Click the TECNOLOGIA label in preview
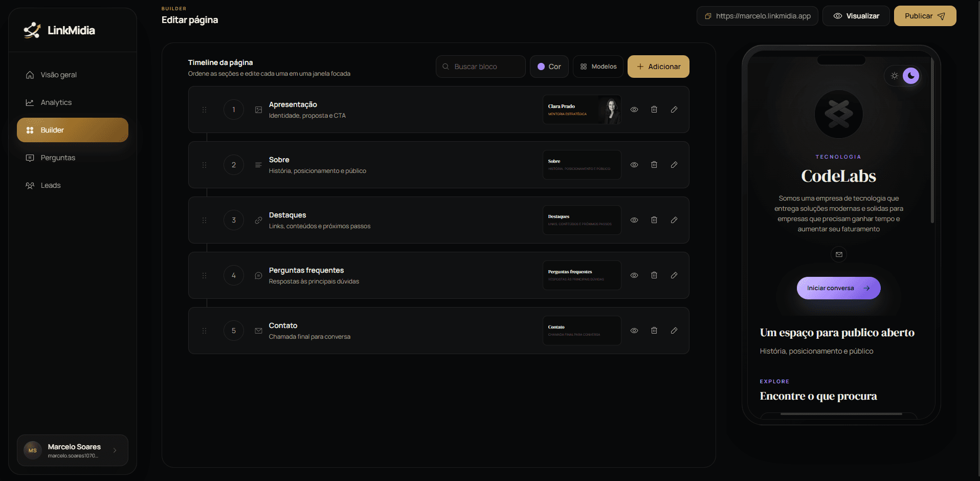The height and width of the screenshot is (481, 980). 838,157
